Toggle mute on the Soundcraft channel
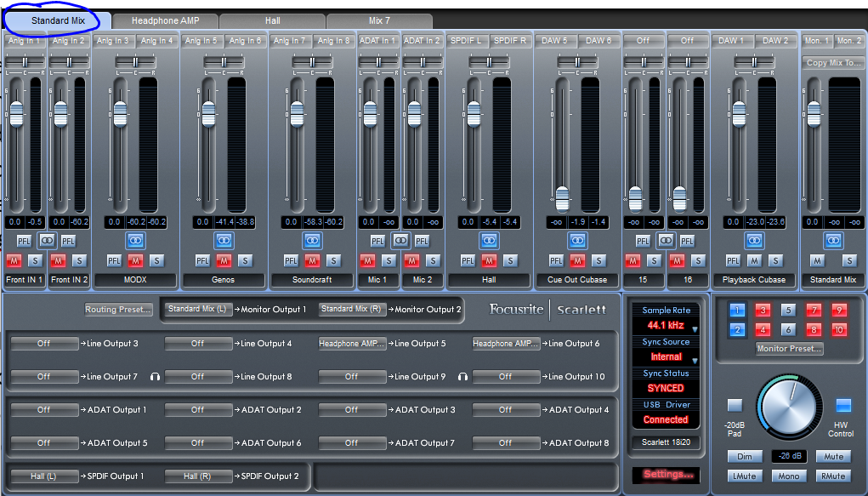Viewport: 868px width, 496px height. pos(312,260)
